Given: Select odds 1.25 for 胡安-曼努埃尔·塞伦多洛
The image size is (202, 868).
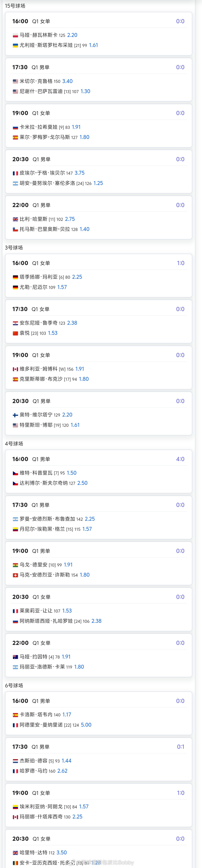Looking at the screenshot, I should point(98,183).
